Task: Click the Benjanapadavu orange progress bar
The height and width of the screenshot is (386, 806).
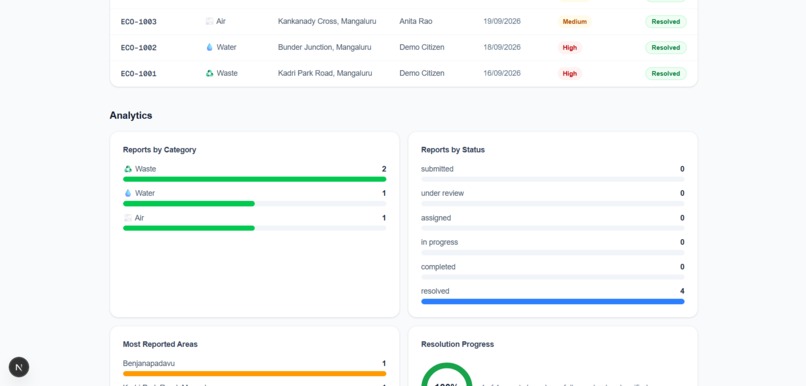Action: coord(254,374)
